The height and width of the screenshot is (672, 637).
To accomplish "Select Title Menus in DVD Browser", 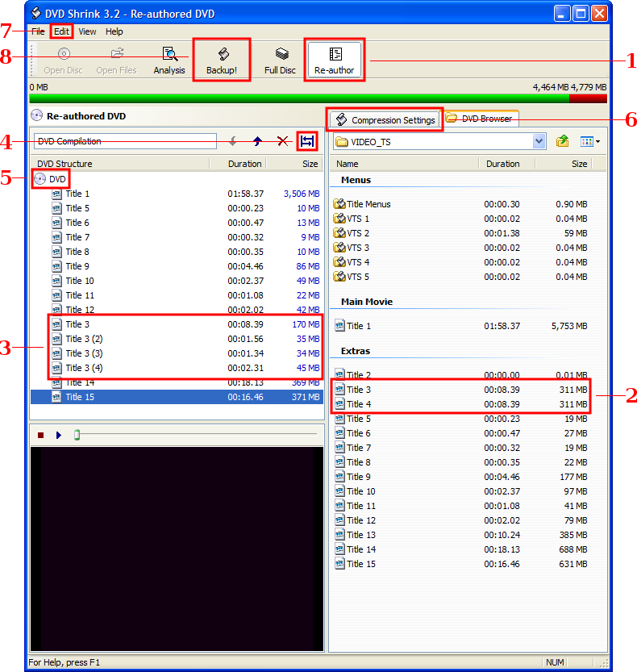I will 362,204.
